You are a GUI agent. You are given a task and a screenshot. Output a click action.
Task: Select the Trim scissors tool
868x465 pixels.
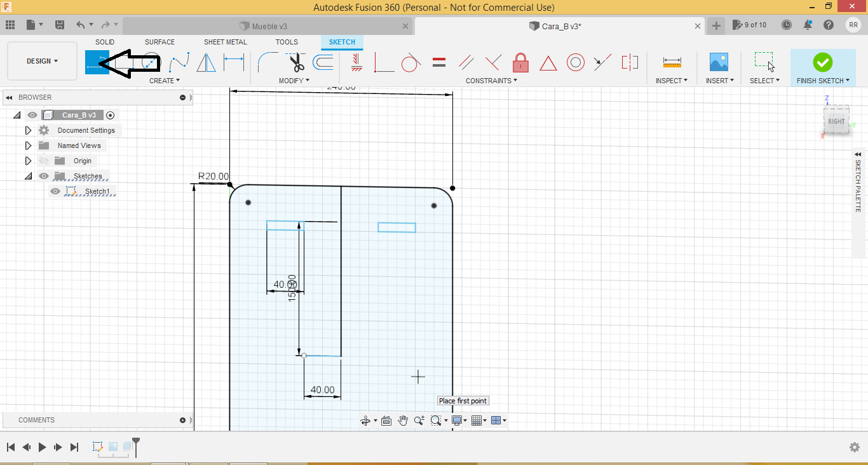(x=297, y=62)
